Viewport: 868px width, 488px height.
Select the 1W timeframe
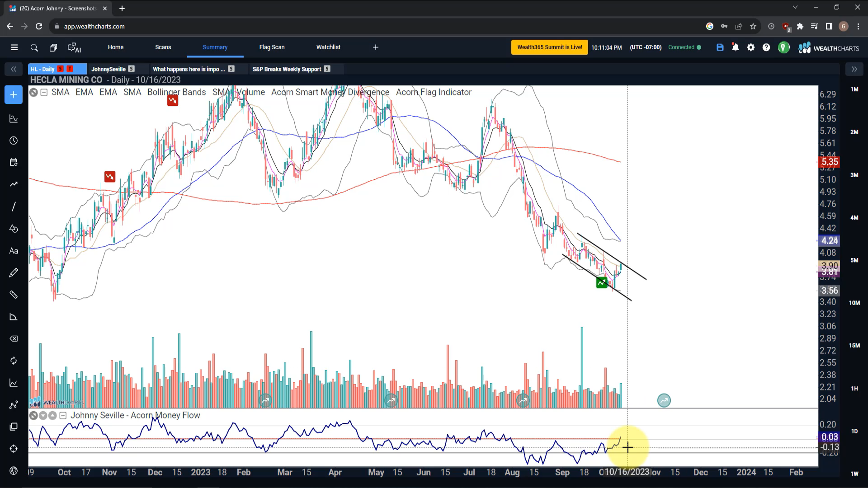pyautogui.click(x=854, y=474)
